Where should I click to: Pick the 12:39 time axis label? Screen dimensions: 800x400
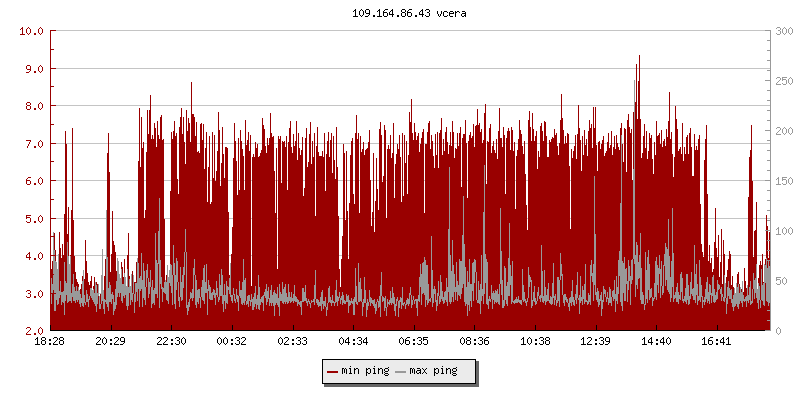[x=596, y=342]
